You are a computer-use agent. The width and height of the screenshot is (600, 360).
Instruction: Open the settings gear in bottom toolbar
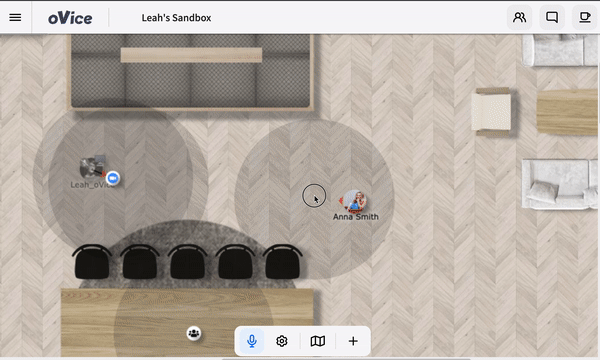(282, 341)
